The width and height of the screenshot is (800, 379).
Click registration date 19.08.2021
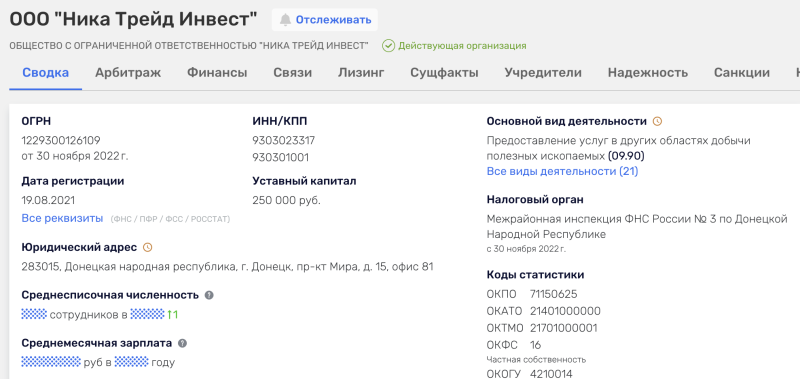[48, 200]
